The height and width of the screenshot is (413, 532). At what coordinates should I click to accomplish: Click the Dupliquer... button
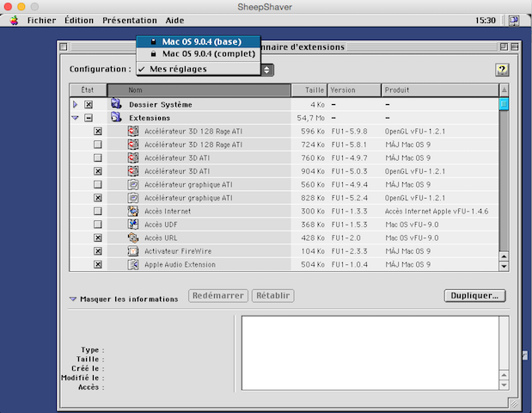point(474,295)
